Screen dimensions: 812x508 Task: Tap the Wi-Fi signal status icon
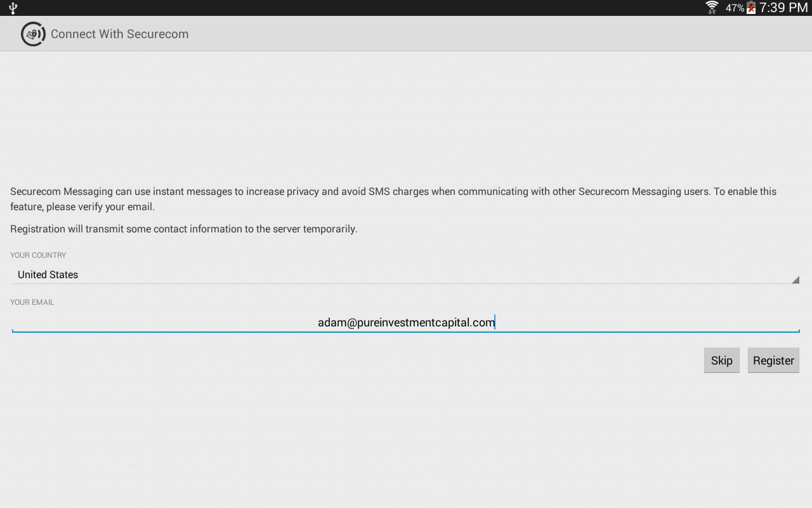[712, 8]
